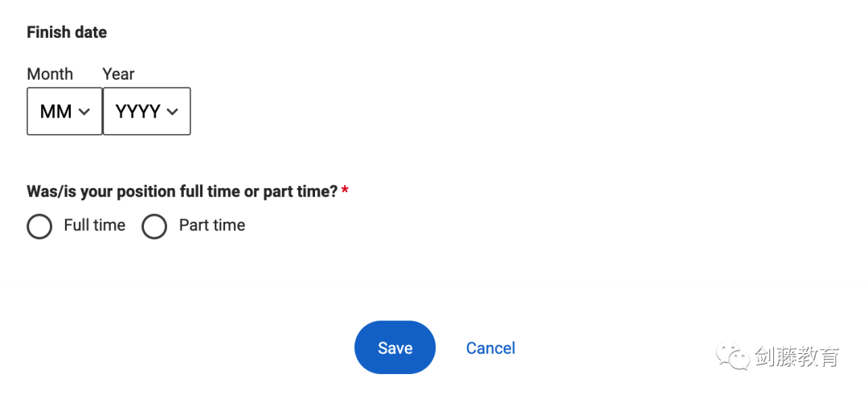Open the Year dropdown for finish date

coord(147,111)
